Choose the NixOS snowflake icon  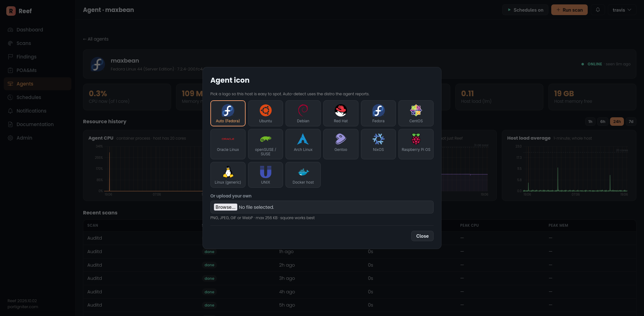pyautogui.click(x=378, y=144)
